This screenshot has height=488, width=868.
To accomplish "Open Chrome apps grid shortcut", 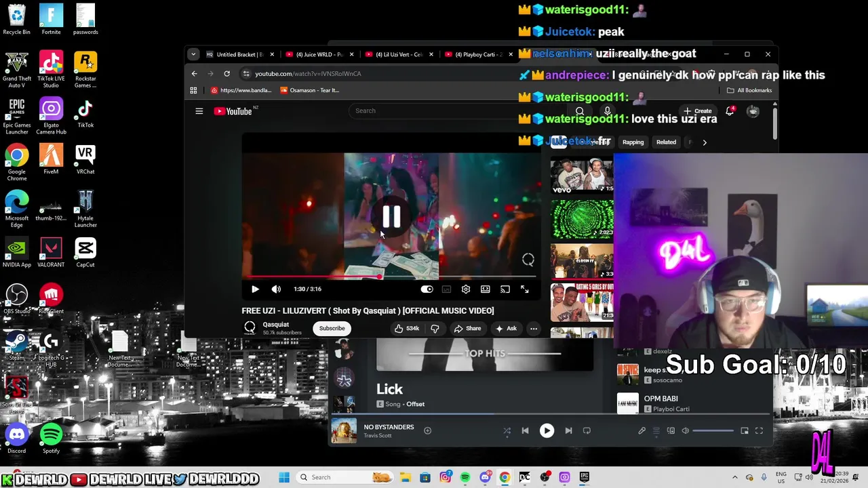I will click(193, 90).
